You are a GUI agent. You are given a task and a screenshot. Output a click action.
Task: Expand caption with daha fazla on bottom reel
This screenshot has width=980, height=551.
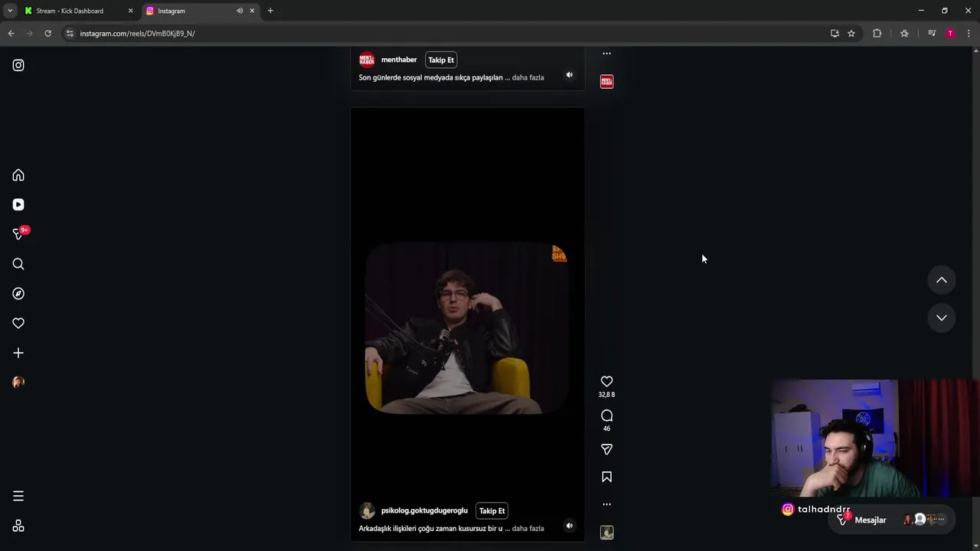[528, 528]
